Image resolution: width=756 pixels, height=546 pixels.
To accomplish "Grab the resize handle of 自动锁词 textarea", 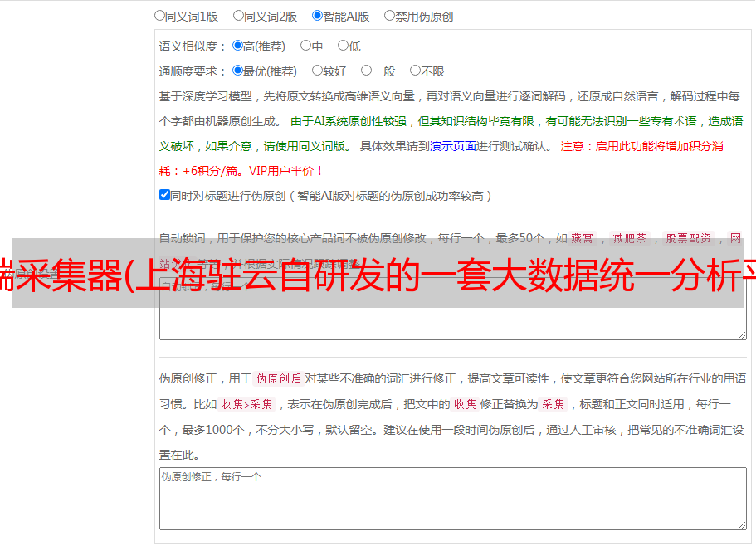I will 742,335.
